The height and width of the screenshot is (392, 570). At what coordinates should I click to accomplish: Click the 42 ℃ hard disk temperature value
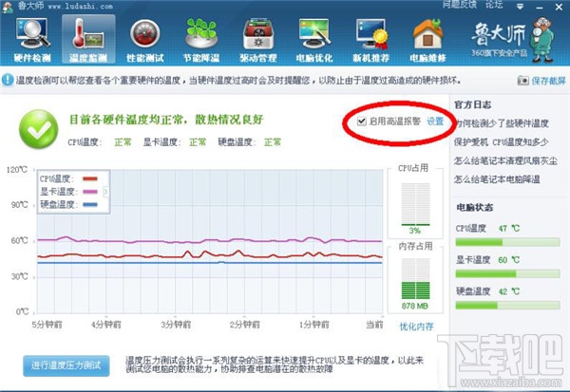pos(509,291)
